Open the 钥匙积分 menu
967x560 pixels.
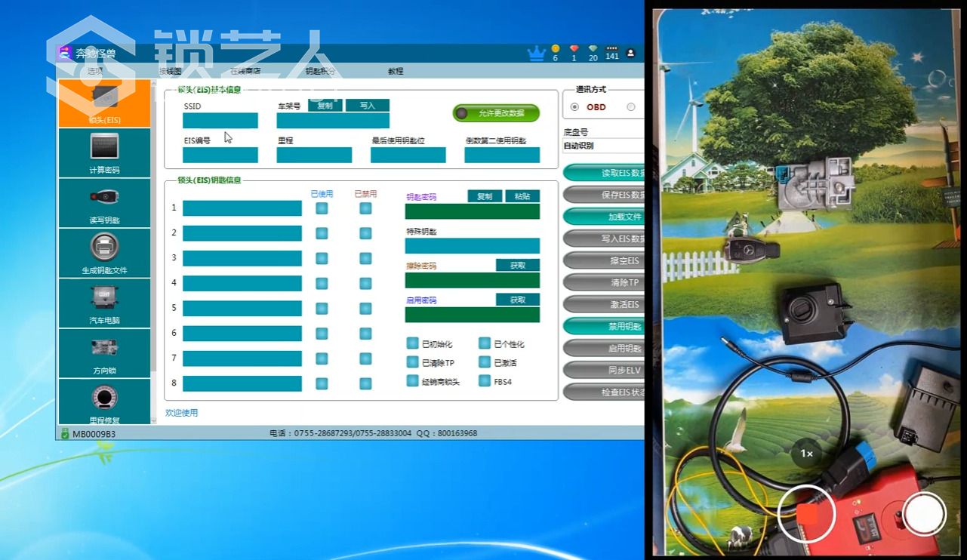coord(320,71)
